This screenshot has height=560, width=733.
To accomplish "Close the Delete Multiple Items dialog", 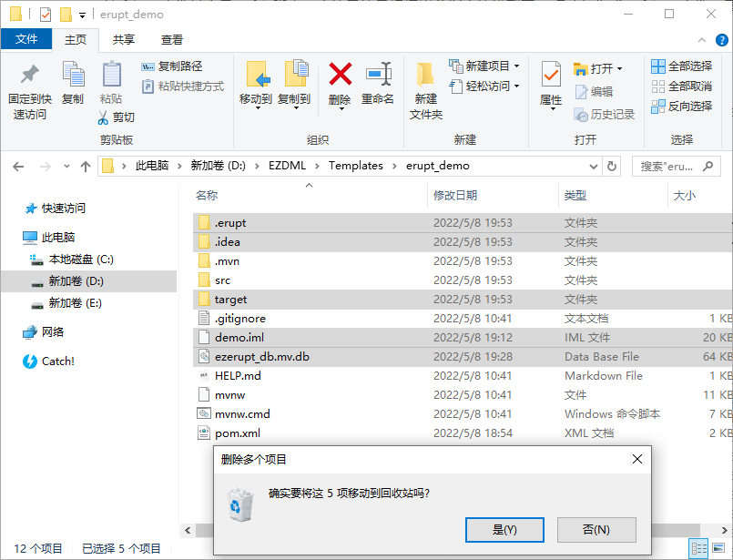I will point(636,459).
